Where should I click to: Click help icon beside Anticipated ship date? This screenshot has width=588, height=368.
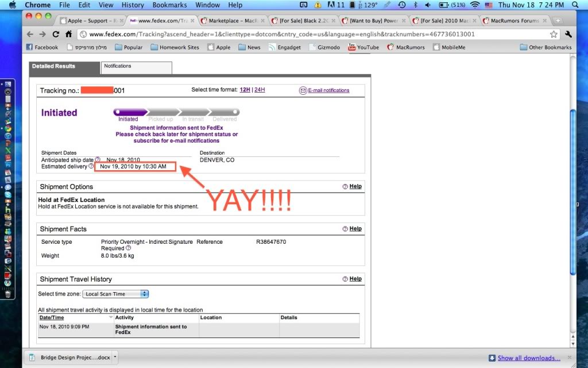98,160
